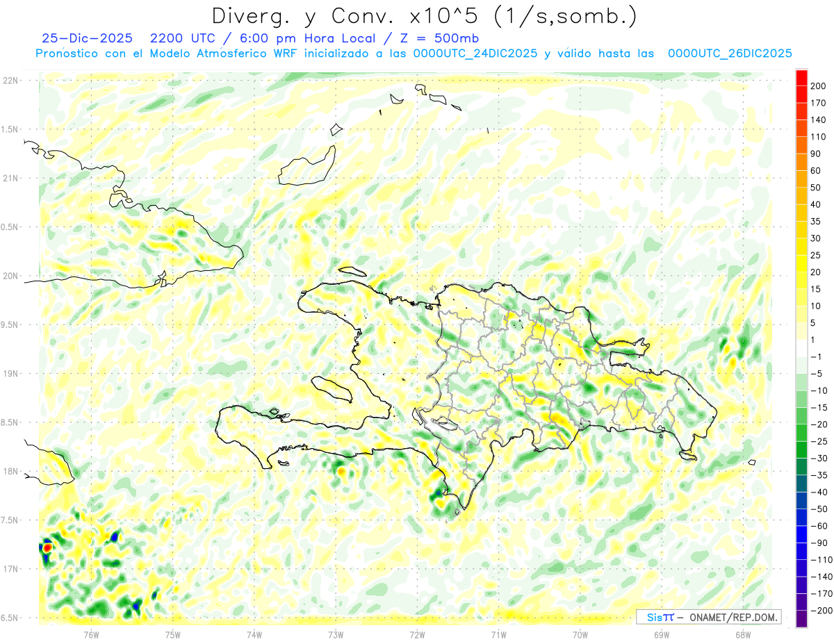Viewport: 834px width, 644px height.
Task: Click the '73W' longitude label
Action: 336,635
